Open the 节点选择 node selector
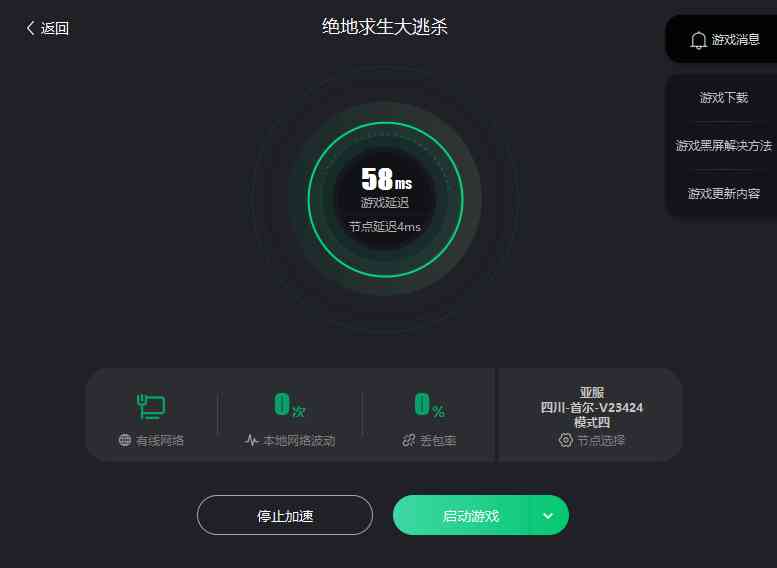Viewport: 777px width, 568px height. (x=592, y=440)
